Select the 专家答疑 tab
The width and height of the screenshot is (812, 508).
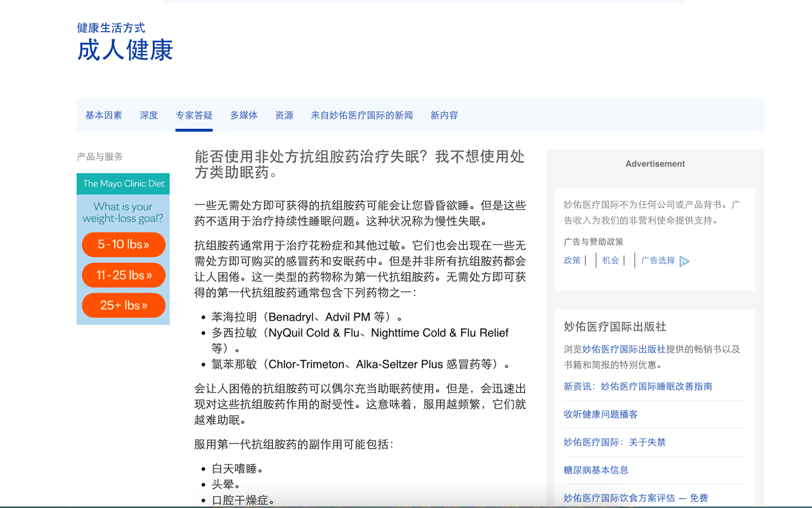click(194, 115)
